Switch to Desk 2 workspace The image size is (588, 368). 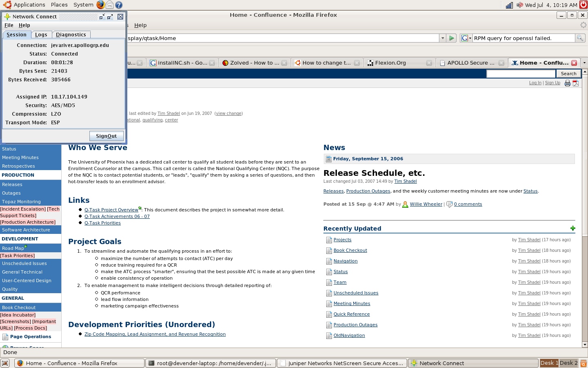[x=568, y=363]
